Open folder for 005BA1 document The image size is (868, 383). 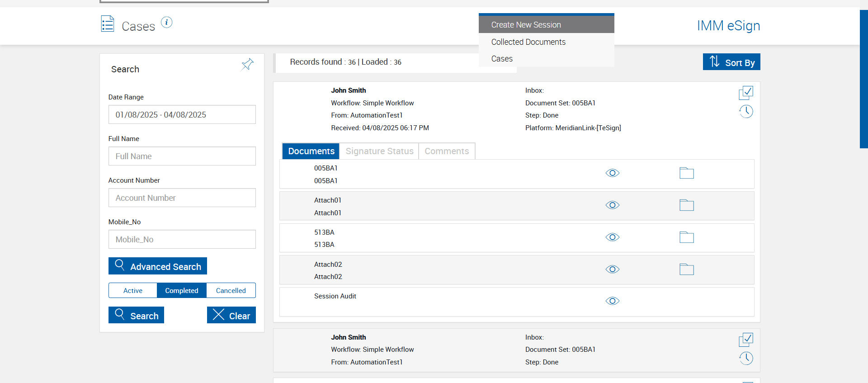(x=686, y=173)
